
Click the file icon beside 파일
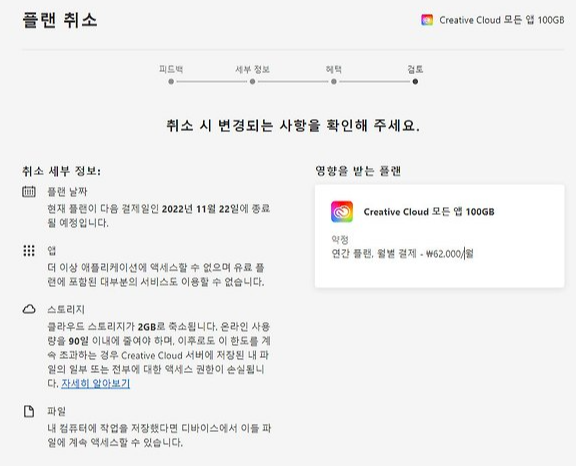[29, 411]
